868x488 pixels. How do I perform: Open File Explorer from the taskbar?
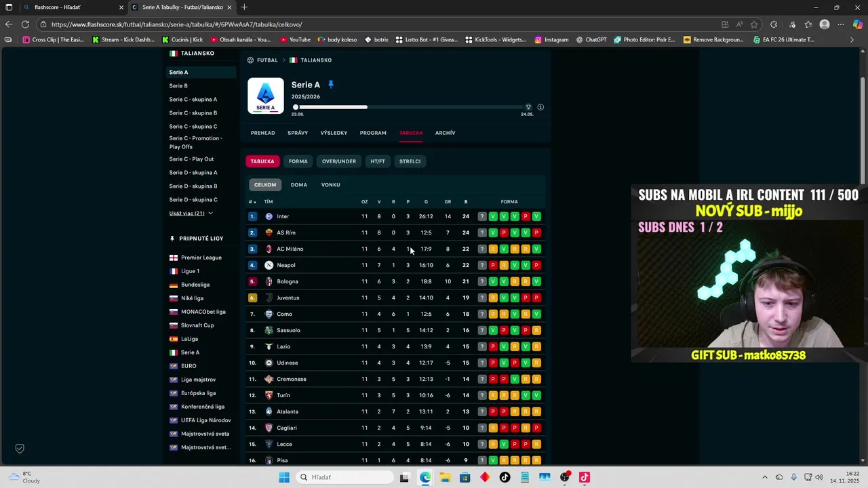445,477
